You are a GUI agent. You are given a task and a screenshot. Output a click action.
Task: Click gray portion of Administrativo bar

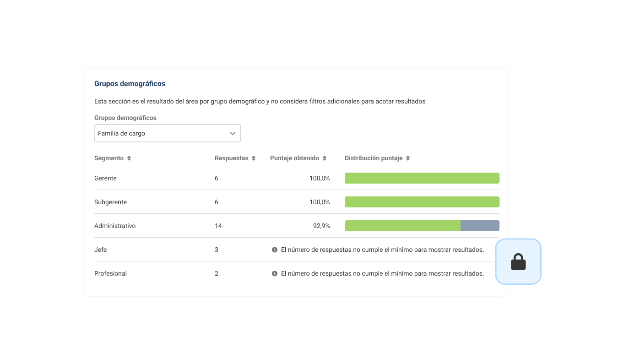point(479,226)
